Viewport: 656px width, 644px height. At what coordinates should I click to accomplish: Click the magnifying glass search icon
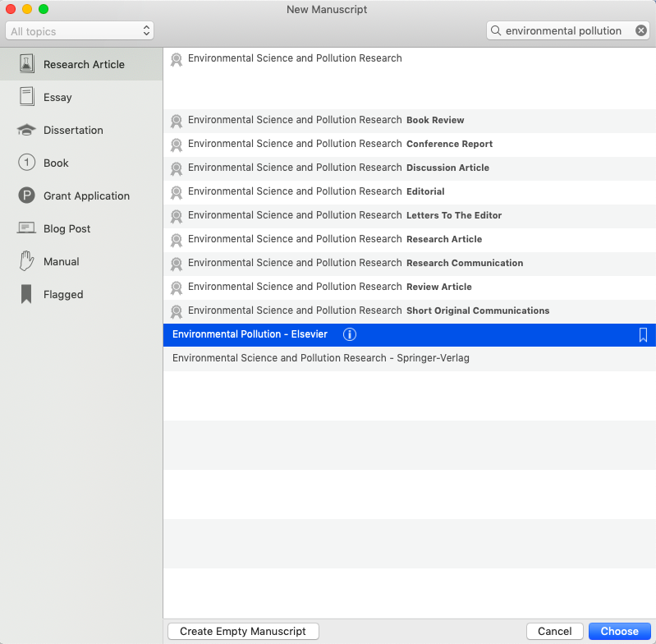click(x=496, y=30)
